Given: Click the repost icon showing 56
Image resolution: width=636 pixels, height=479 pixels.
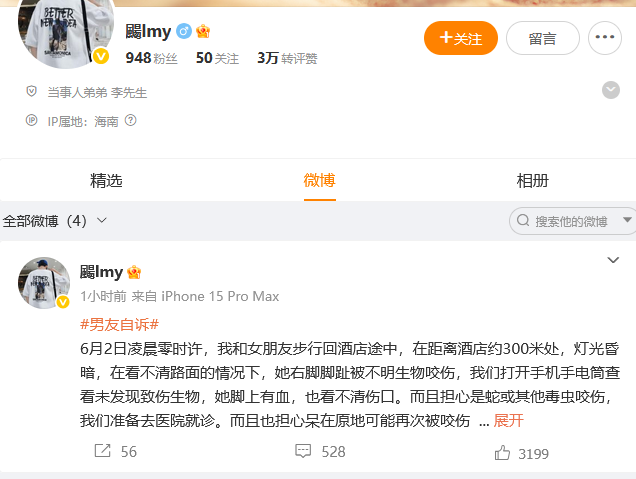Looking at the screenshot, I should point(102,451).
